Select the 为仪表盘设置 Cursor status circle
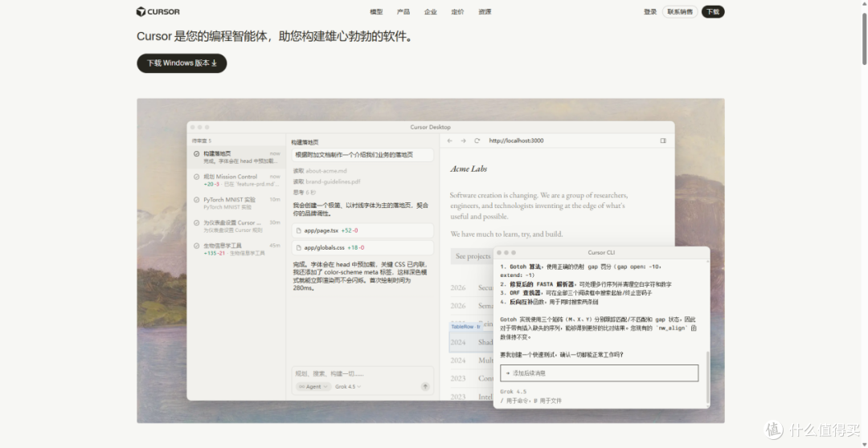The height and width of the screenshot is (448, 868). pyautogui.click(x=197, y=223)
